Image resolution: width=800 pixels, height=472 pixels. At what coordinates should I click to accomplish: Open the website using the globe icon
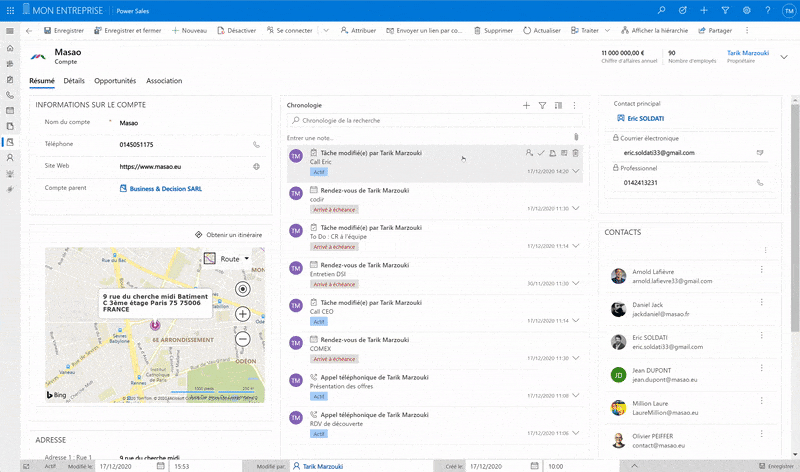click(256, 166)
